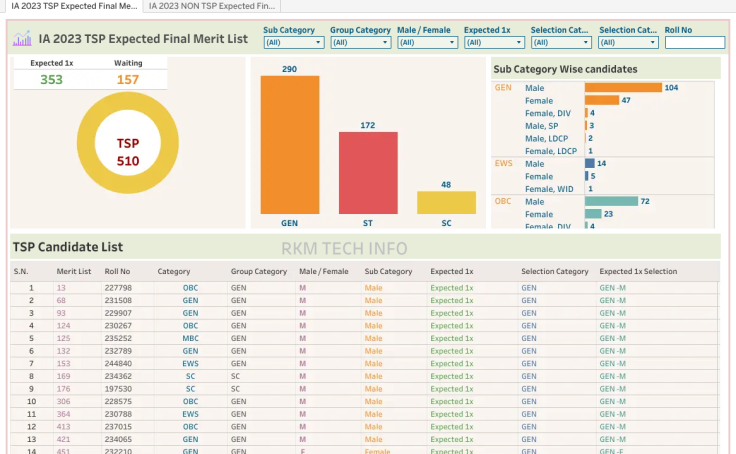Select roll number 229907 cell
The height and width of the screenshot is (454, 736).
pos(118,313)
